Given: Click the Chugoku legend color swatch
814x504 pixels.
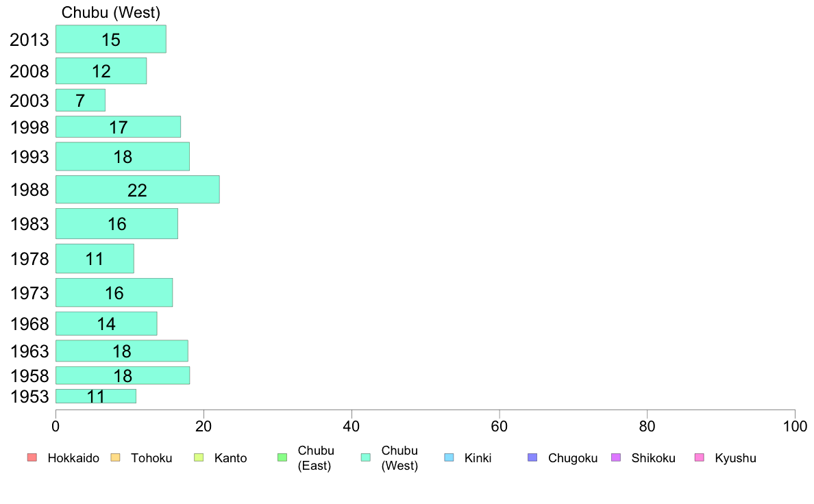Looking at the screenshot, I should click(x=532, y=457).
